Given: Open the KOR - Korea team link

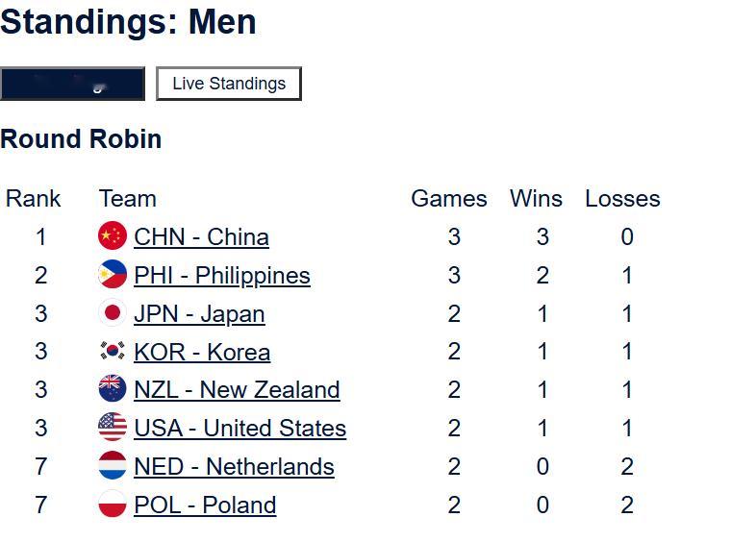Looking at the screenshot, I should [202, 352].
